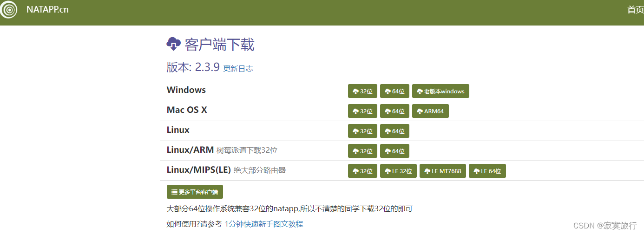The image size is (644, 234).
Task: Click the Linux/MIPS(LE) row label
Action: [199, 170]
